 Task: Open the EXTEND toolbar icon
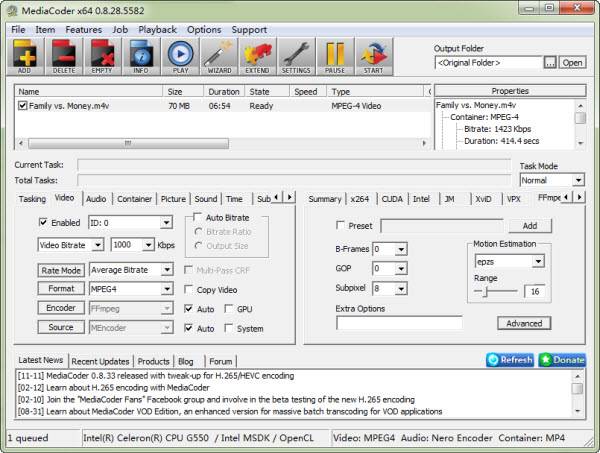tap(258, 56)
